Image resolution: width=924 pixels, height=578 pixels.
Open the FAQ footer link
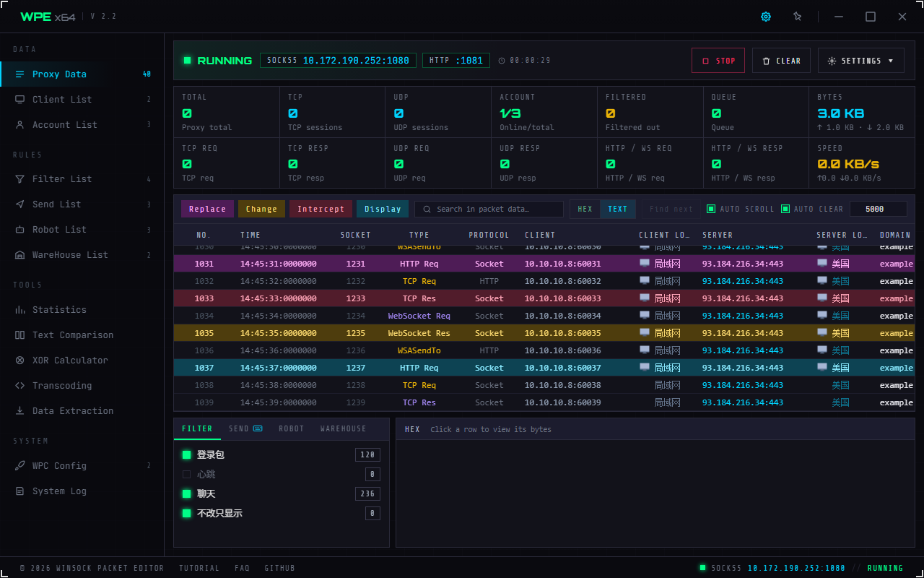(x=242, y=568)
